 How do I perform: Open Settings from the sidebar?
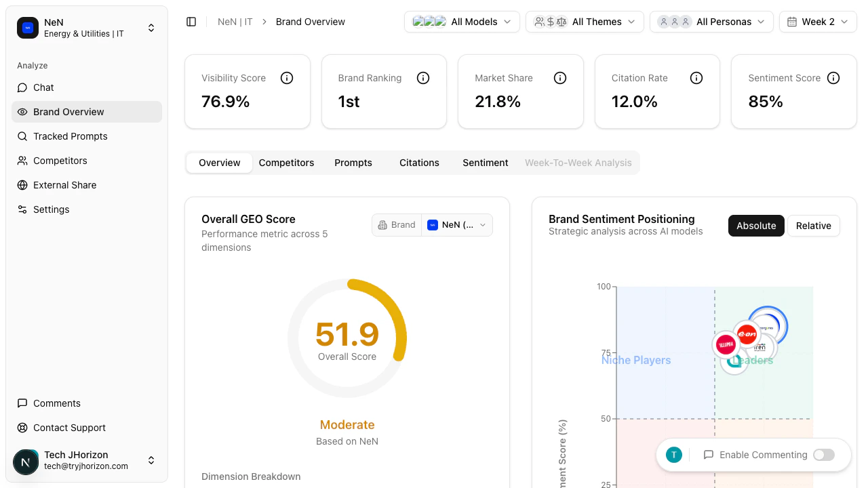[51, 209]
